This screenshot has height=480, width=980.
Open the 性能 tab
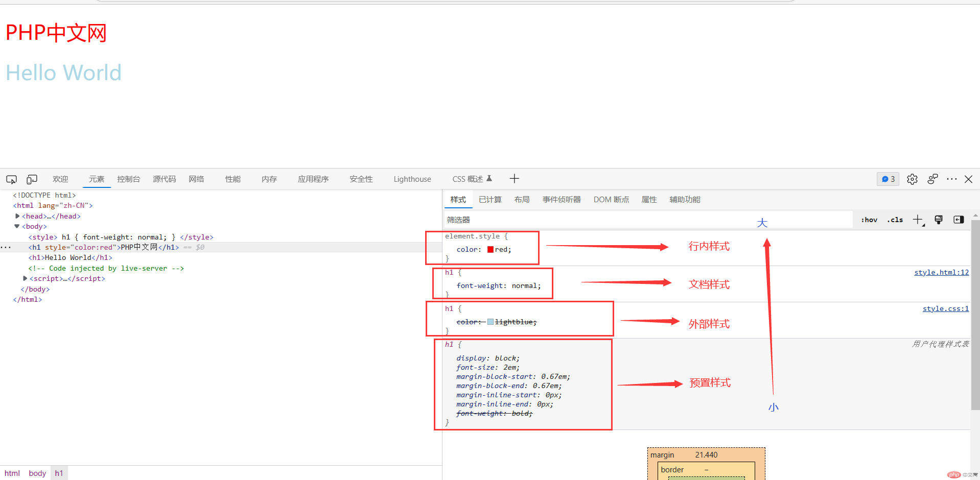(x=233, y=179)
